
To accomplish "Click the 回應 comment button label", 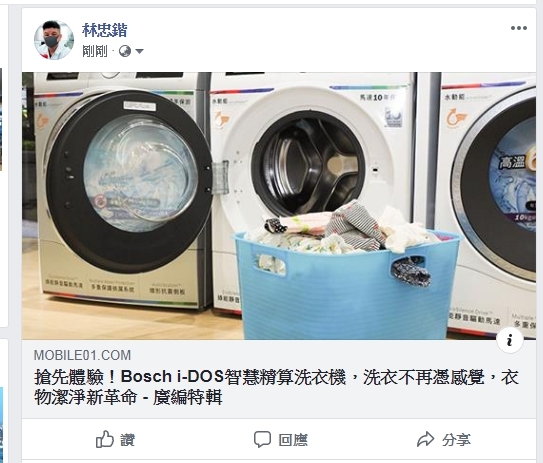I will pos(293,440).
